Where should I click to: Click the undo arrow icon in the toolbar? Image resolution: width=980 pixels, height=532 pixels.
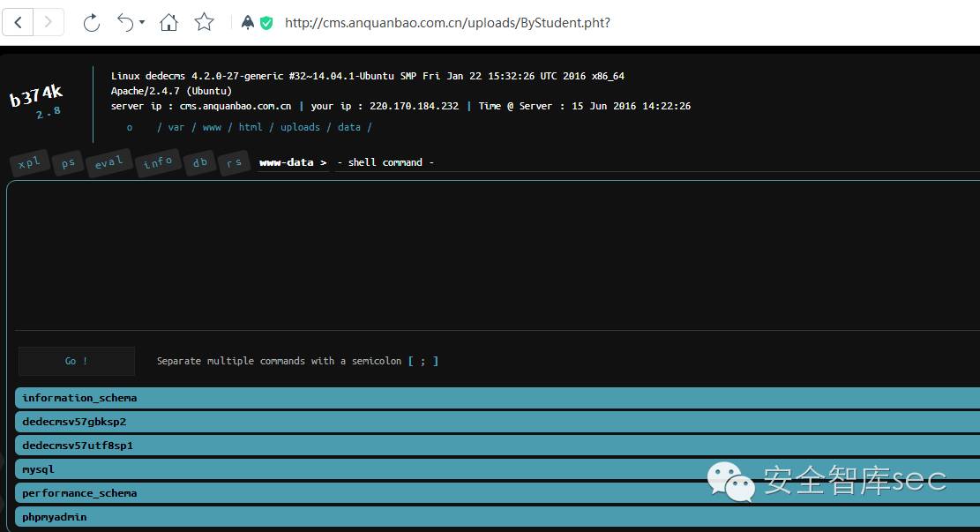[125, 23]
